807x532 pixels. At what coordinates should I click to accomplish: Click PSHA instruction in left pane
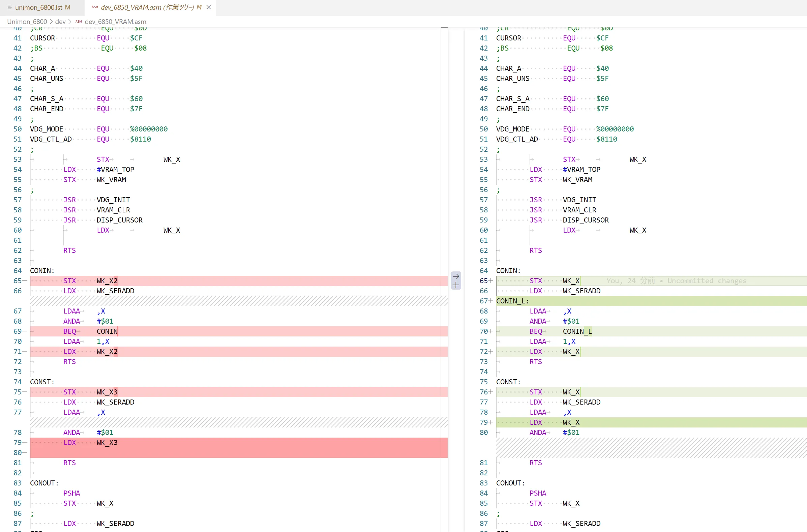coord(71,493)
